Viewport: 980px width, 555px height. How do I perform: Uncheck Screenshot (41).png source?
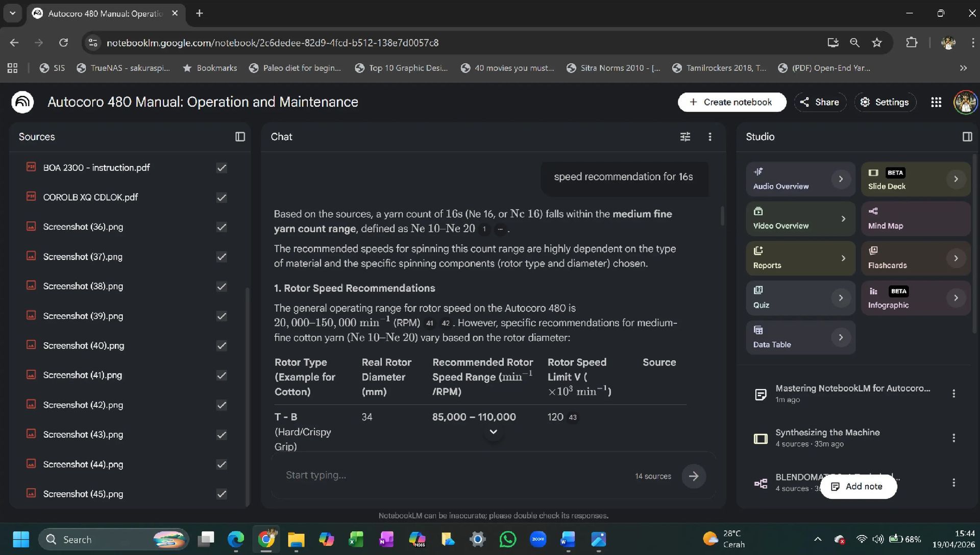pyautogui.click(x=222, y=375)
